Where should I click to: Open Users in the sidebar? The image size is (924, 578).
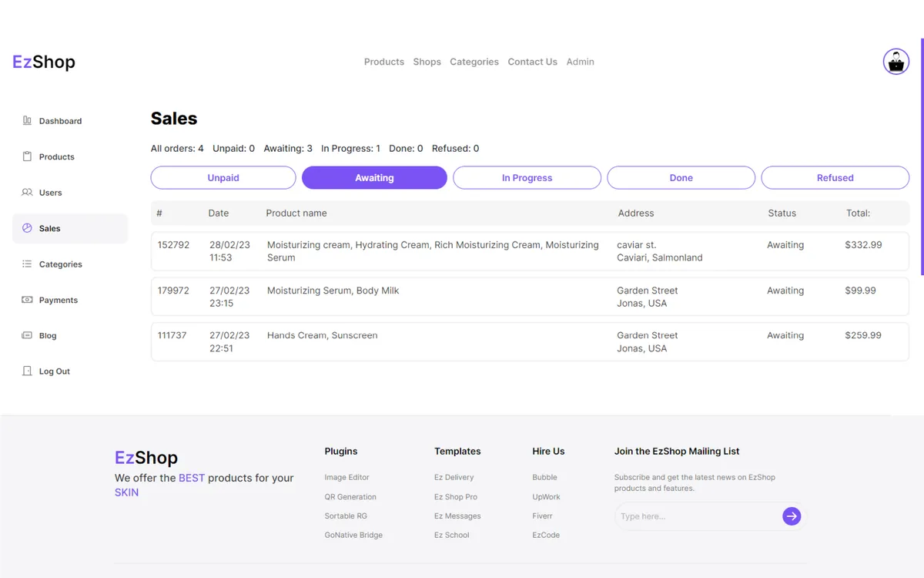pyautogui.click(x=70, y=193)
